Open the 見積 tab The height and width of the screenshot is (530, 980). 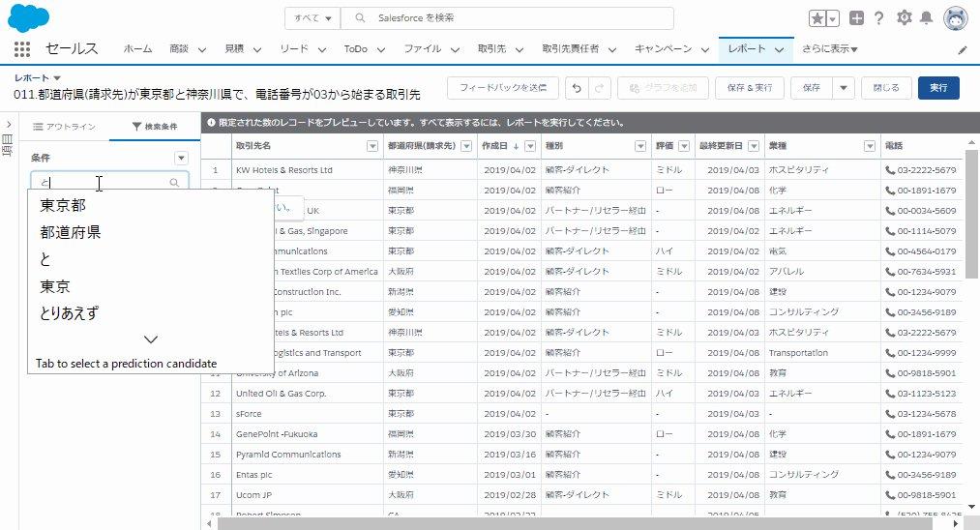[234, 48]
